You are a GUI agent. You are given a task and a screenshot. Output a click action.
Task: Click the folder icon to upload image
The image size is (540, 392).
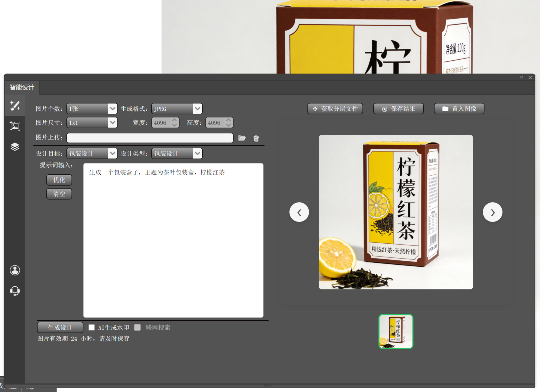pos(242,138)
